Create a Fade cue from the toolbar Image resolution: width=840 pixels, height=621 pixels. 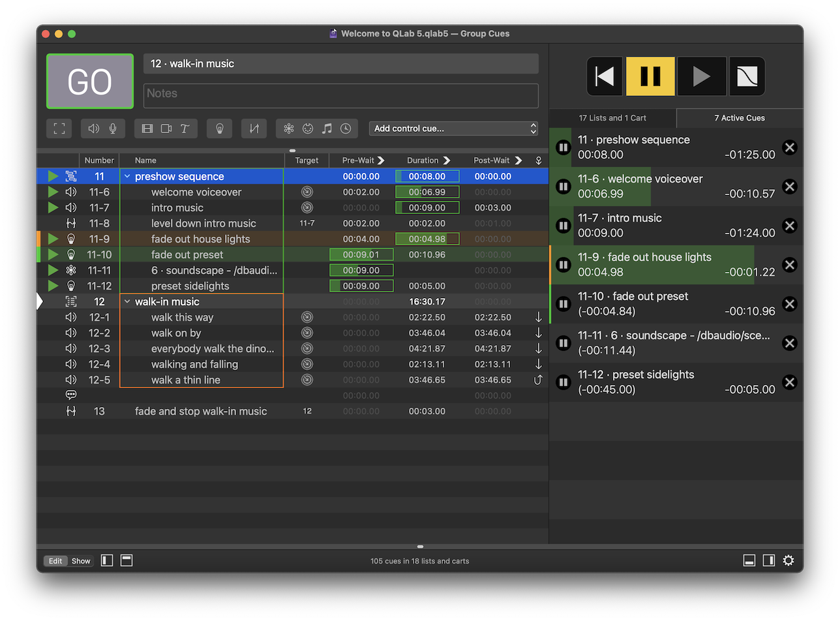pos(254,129)
